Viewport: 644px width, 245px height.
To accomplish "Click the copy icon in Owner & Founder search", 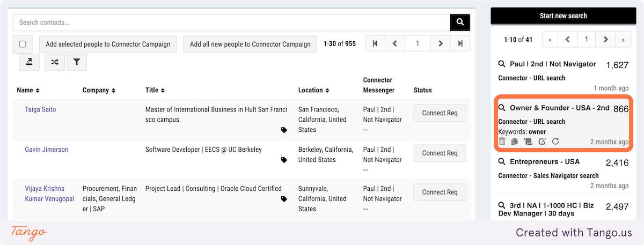I will point(515,142).
